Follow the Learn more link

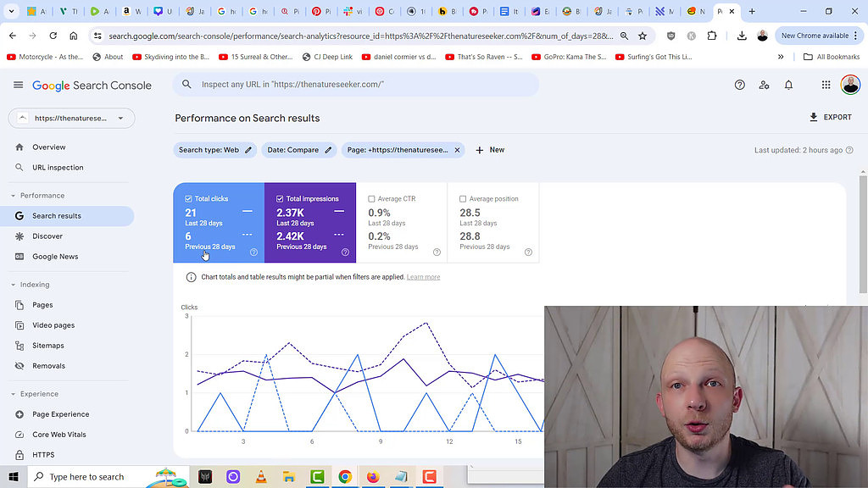[x=423, y=277]
